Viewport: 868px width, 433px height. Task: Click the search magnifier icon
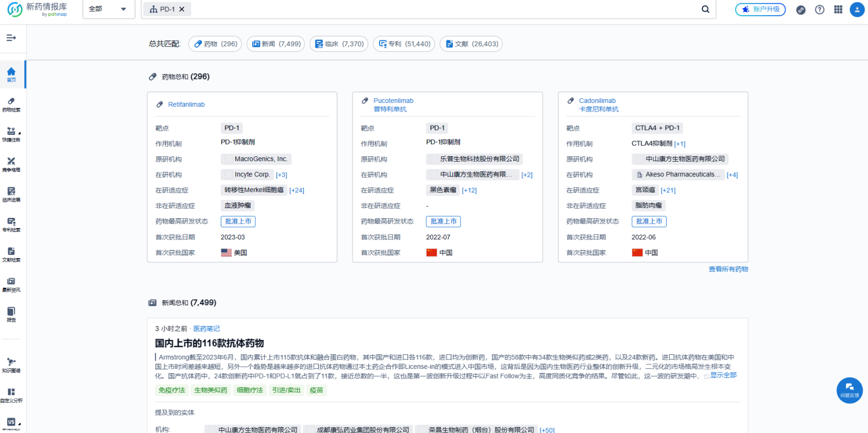[x=705, y=9]
